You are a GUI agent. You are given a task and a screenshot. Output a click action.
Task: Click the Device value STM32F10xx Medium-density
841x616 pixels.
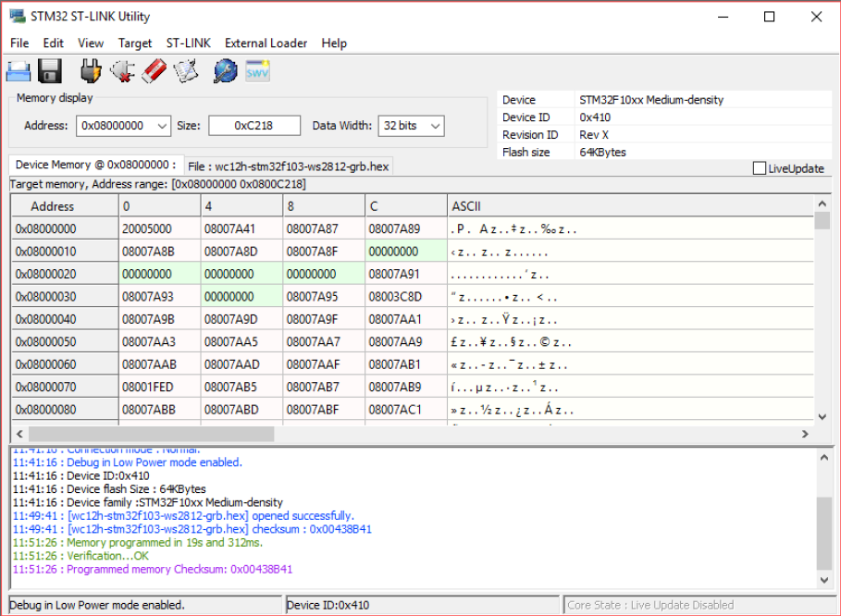tap(651, 100)
